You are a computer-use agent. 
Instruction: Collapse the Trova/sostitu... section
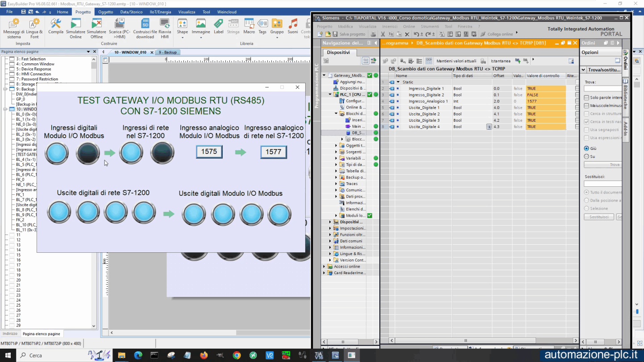(584, 70)
